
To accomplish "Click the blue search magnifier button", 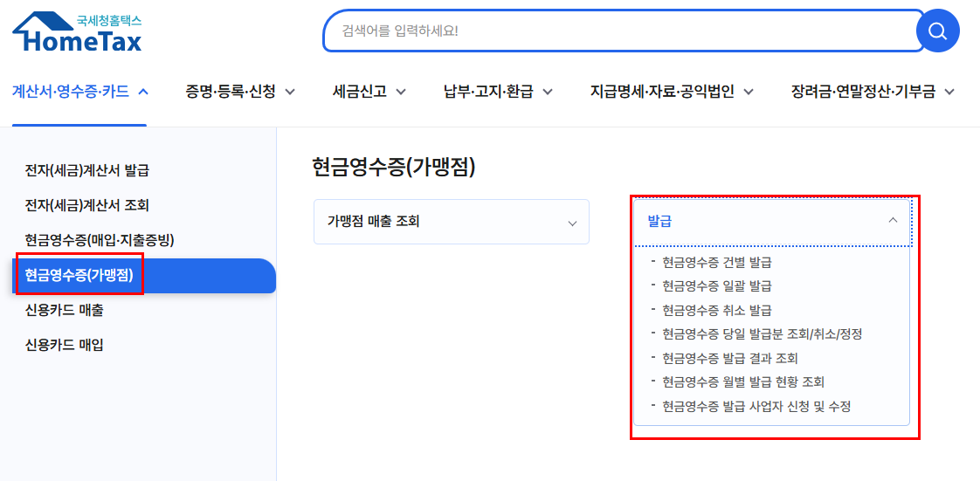I will point(937,31).
